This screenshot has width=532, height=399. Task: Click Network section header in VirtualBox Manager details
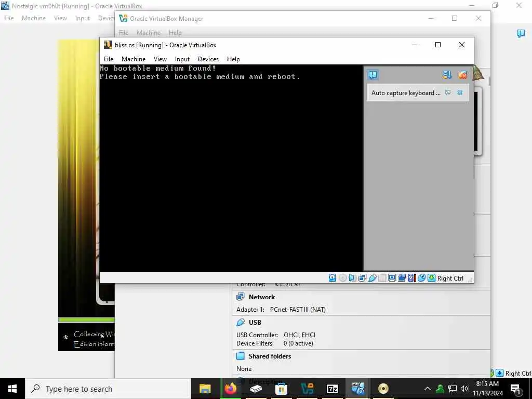click(262, 297)
